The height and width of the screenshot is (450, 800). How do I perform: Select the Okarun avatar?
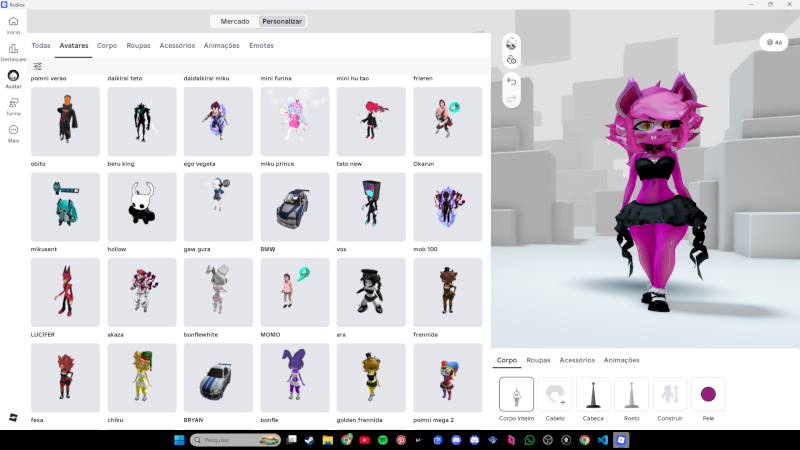[448, 121]
